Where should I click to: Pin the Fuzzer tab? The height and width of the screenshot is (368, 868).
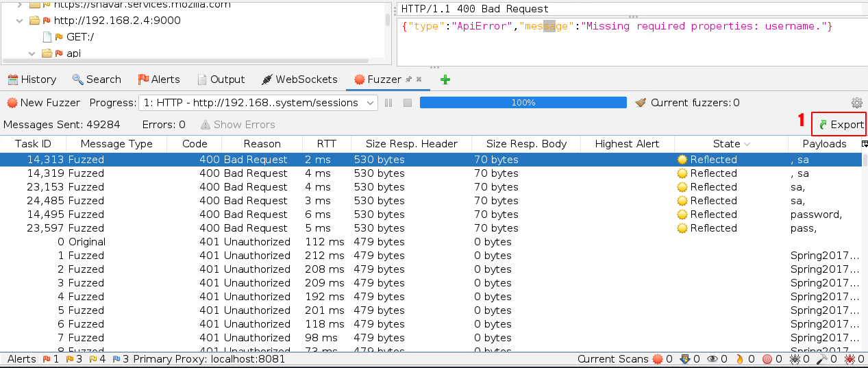click(x=409, y=79)
